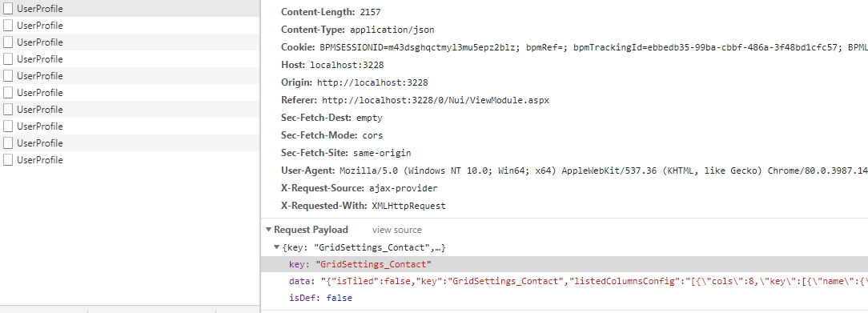This screenshot has height=313, width=868.
Task: Select the fifth UserProfile request name
Action: 39,76
